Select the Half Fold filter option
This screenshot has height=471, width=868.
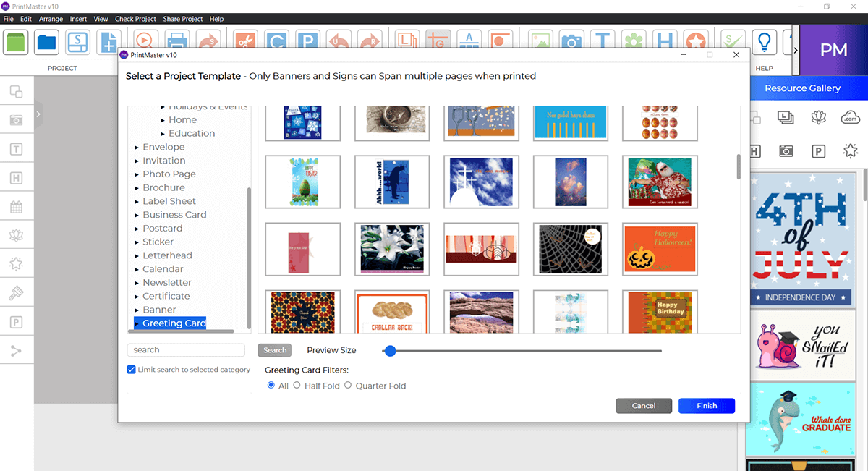point(297,386)
